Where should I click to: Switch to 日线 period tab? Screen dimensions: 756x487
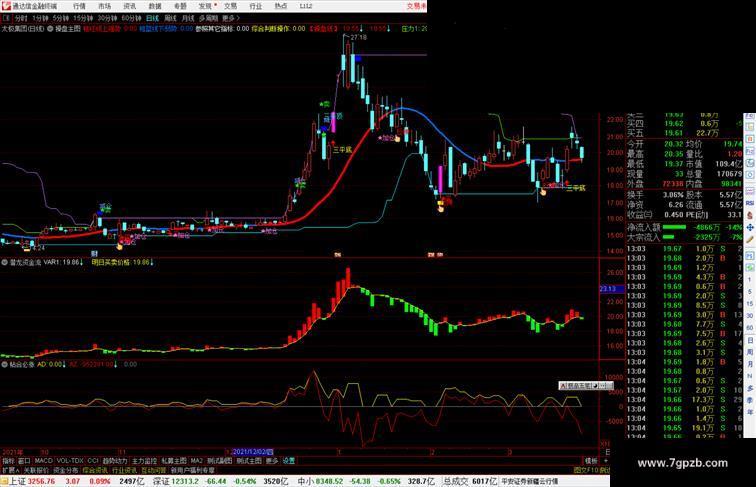tap(152, 18)
